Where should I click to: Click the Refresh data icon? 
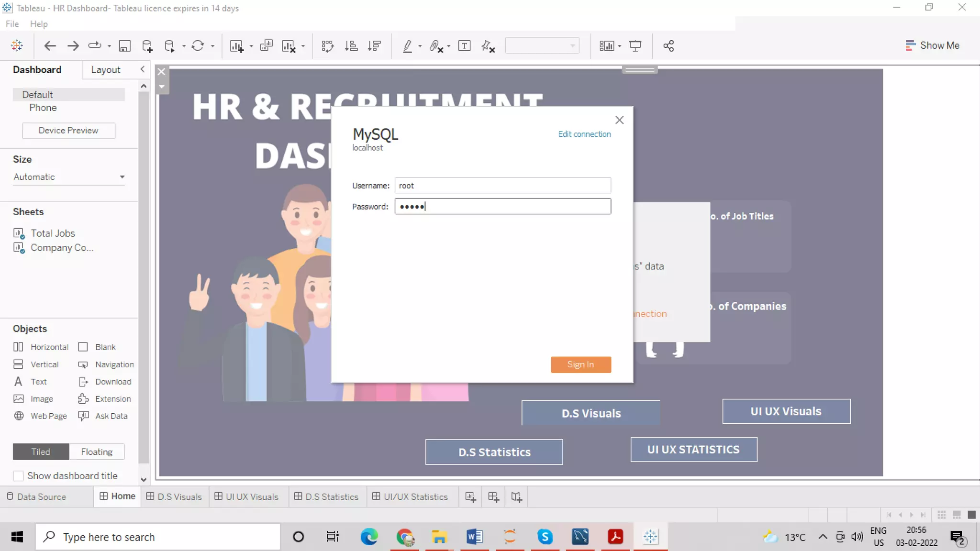[x=198, y=45]
